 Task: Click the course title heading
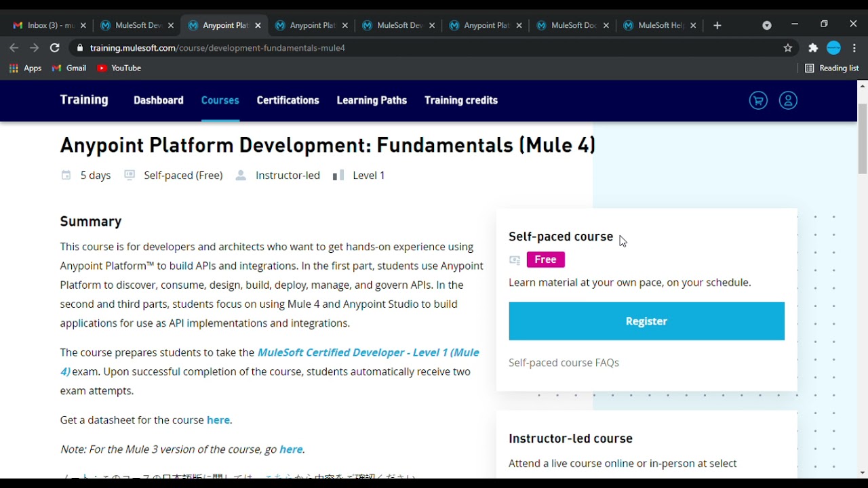[328, 145]
